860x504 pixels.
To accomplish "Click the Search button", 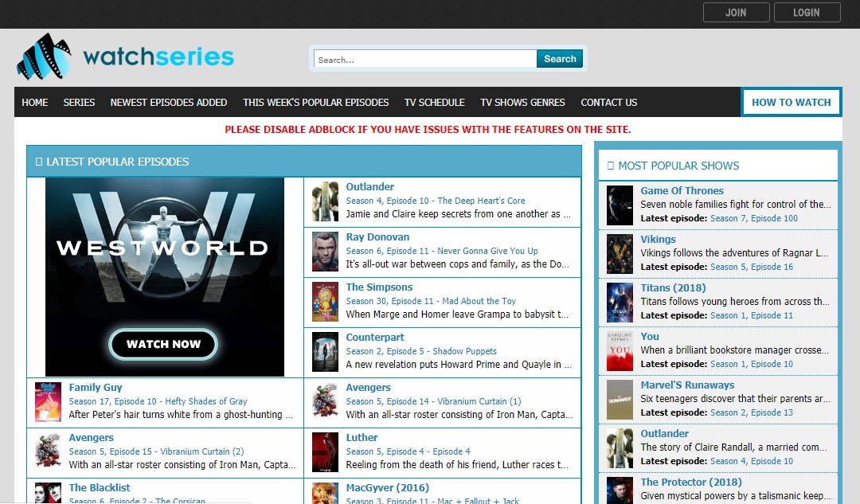I will 560,59.
